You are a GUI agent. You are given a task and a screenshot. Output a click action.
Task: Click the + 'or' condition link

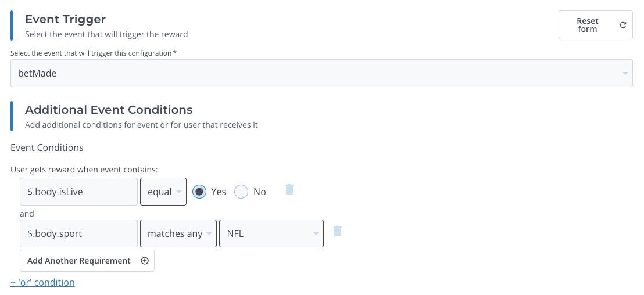click(x=42, y=282)
